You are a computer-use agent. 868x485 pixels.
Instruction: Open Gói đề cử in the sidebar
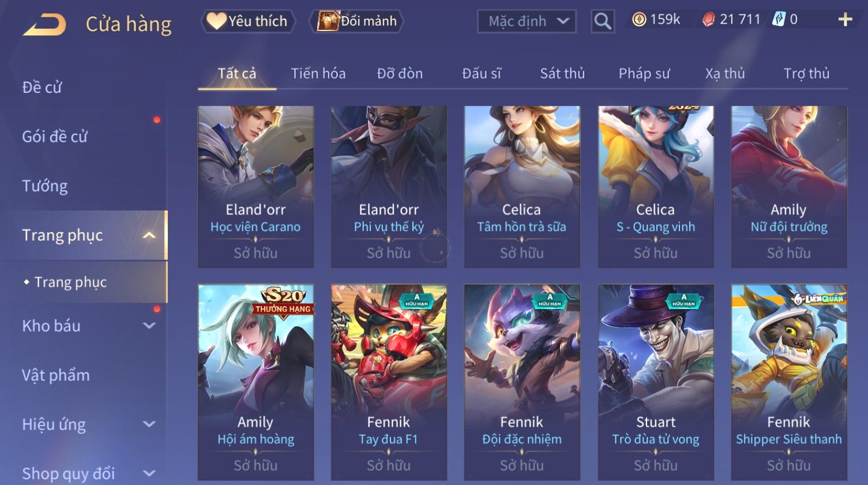tap(55, 137)
